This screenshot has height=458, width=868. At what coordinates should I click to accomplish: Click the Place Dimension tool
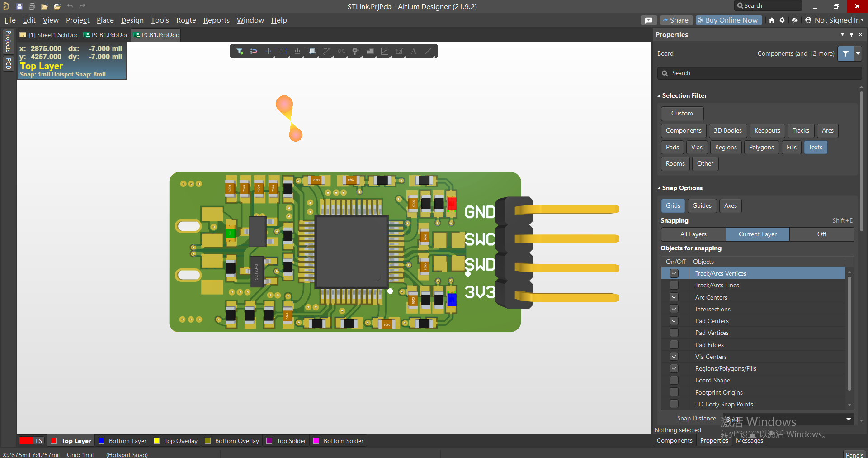[x=399, y=52]
